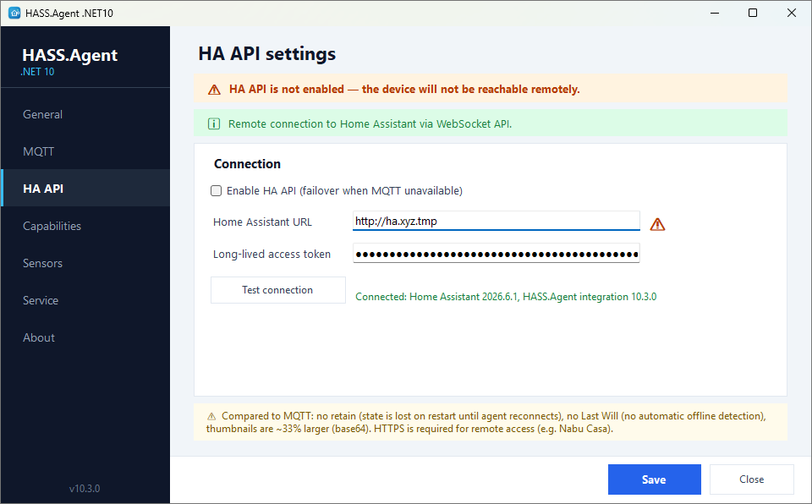Click the small warning icon in the MQTT comparison note
Image resolution: width=812 pixels, height=504 pixels.
(x=211, y=416)
